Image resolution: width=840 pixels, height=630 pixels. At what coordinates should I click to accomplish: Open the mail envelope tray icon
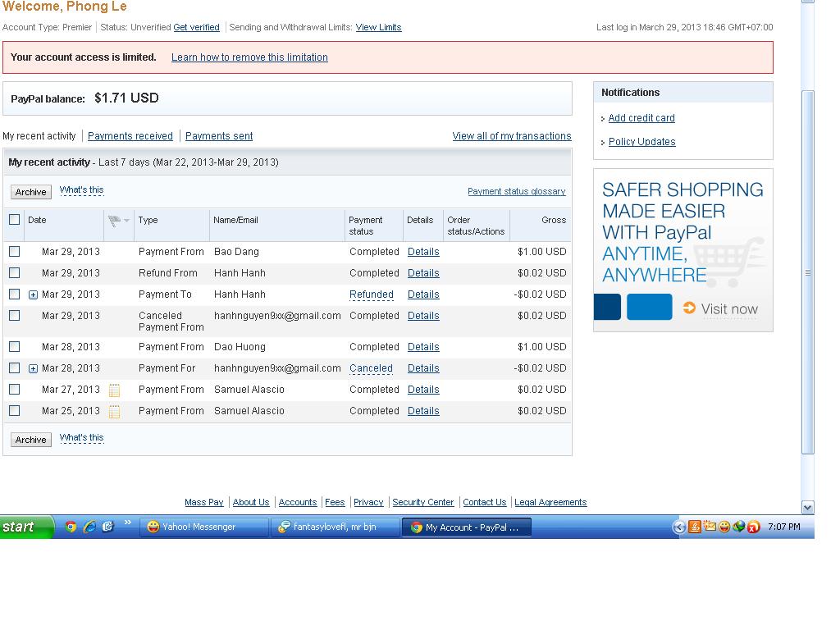tap(710, 527)
